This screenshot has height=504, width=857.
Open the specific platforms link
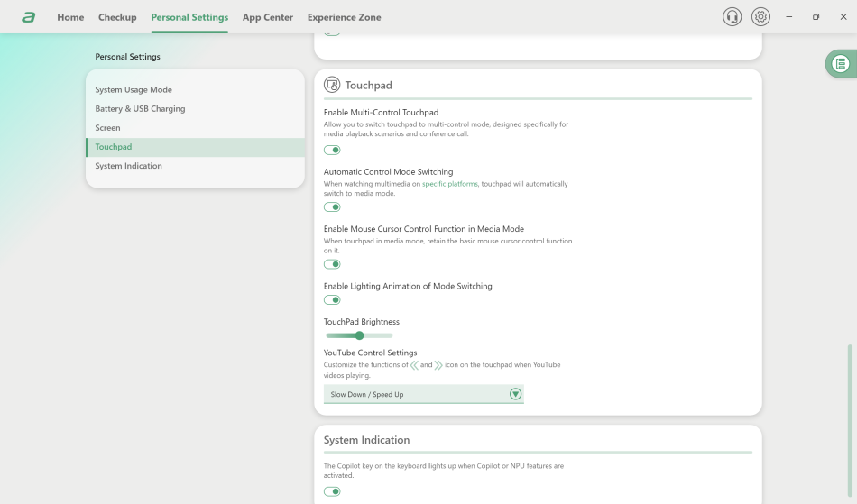pyautogui.click(x=450, y=184)
